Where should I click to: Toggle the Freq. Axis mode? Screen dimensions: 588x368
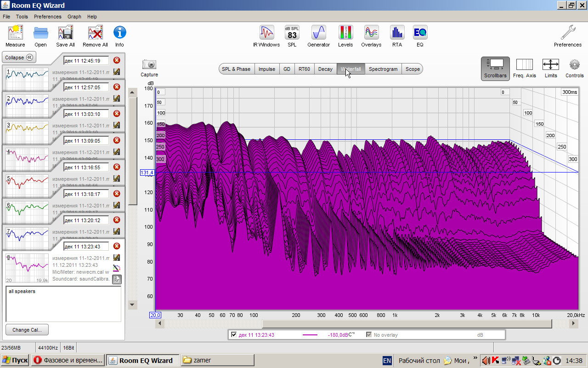(x=524, y=65)
